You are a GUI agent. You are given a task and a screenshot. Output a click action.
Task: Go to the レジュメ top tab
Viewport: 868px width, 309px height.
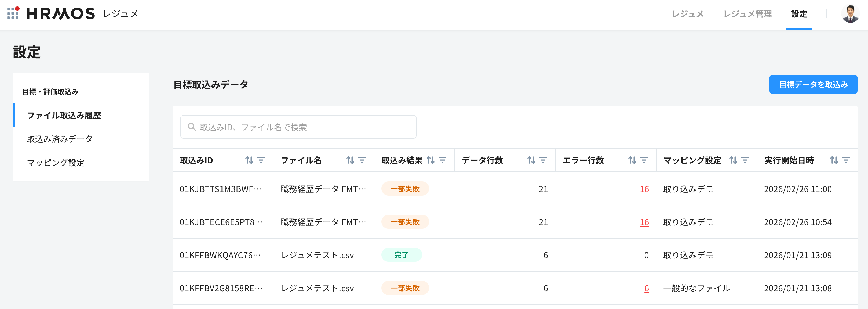(x=688, y=14)
